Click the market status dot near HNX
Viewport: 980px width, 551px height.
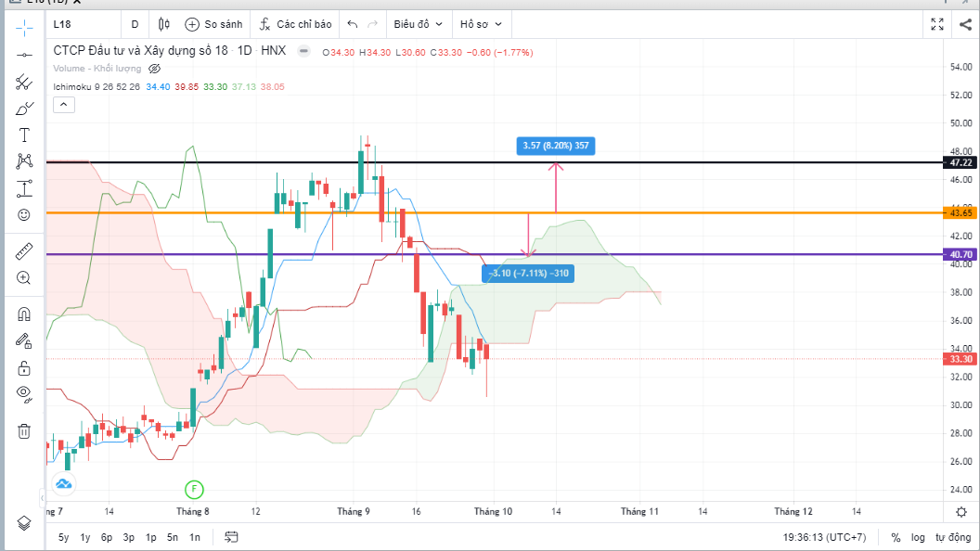pos(303,51)
